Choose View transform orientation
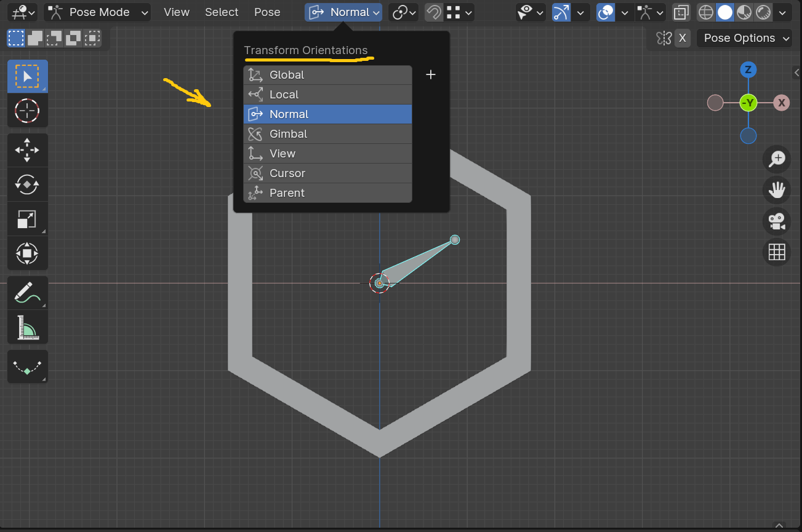The height and width of the screenshot is (532, 802). (x=328, y=154)
